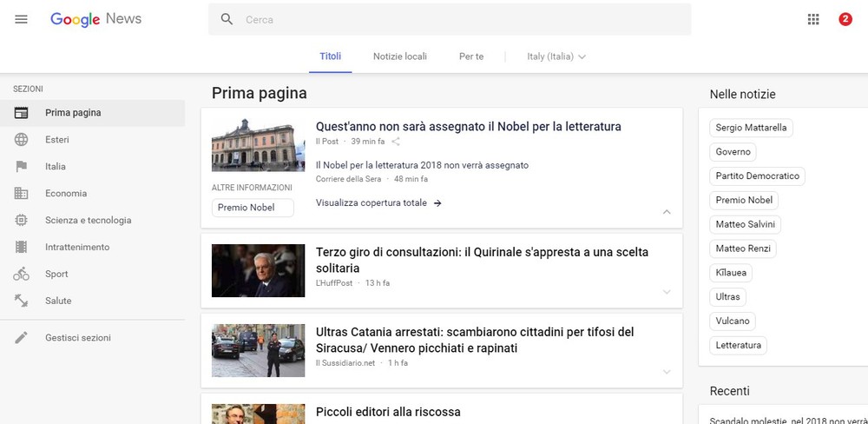The height and width of the screenshot is (424, 868).
Task: Expand the Quirinale consultazioni story card
Action: click(x=666, y=292)
